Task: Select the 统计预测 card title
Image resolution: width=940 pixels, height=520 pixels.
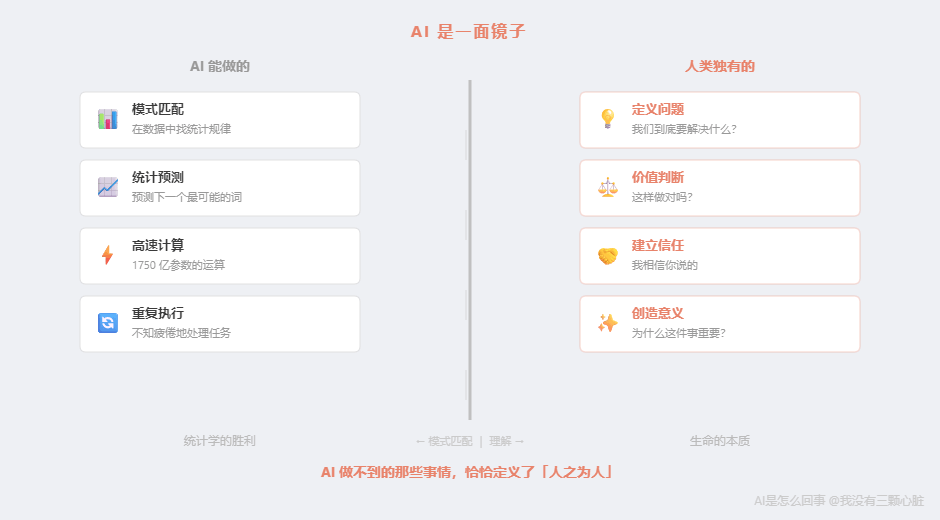Action: 158,177
